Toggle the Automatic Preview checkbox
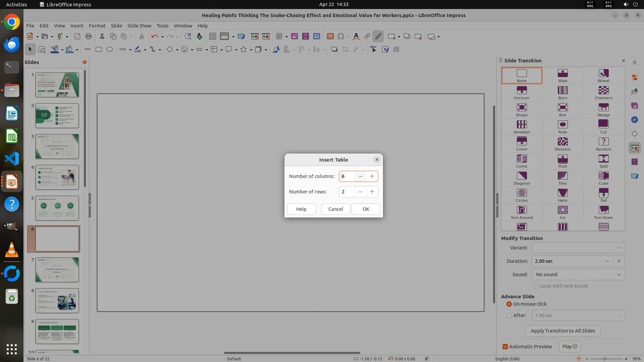 click(505, 347)
